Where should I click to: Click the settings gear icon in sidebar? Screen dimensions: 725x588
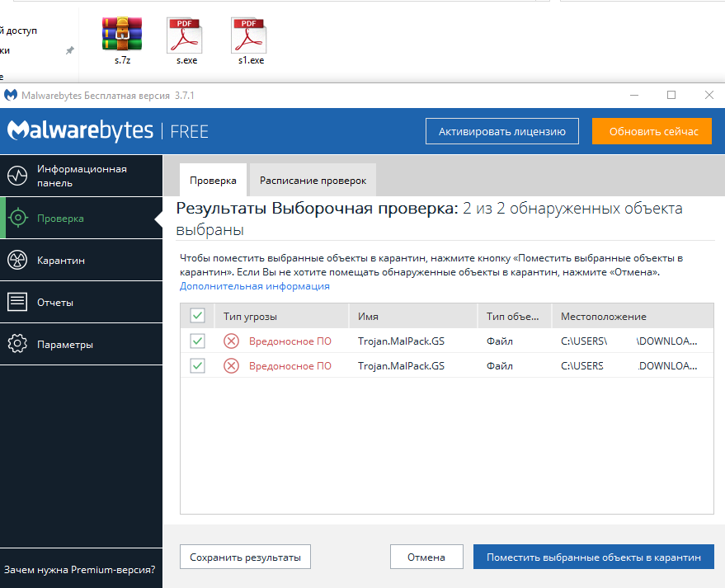[17, 344]
